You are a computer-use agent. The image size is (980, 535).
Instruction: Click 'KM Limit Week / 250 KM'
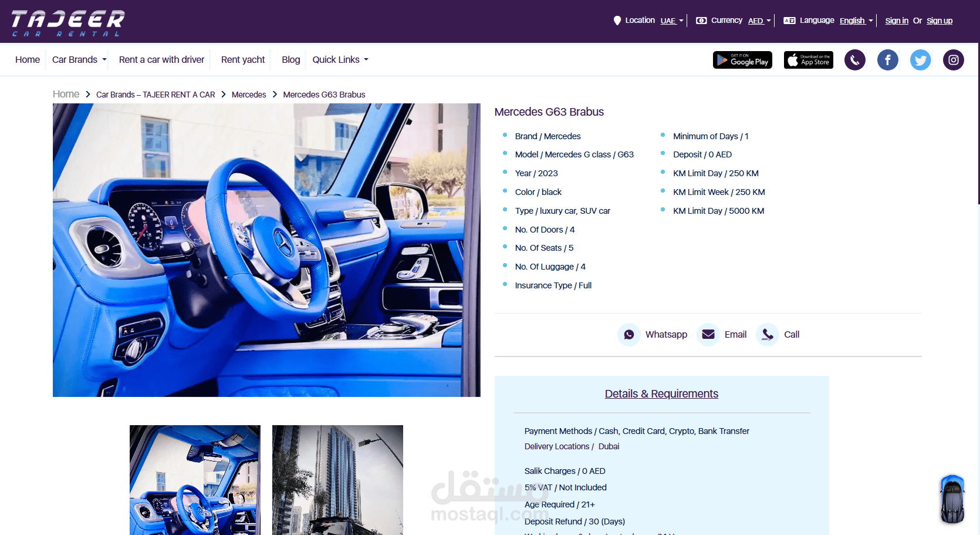point(719,192)
